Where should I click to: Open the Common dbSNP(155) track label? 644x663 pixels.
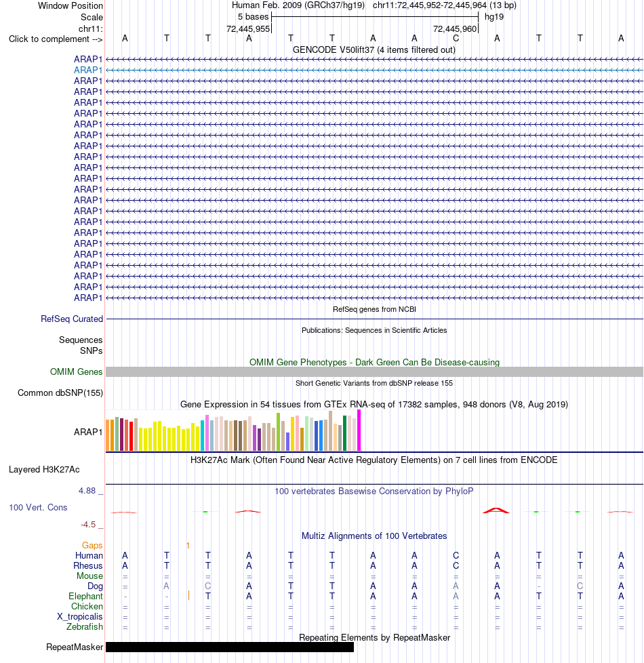point(60,393)
